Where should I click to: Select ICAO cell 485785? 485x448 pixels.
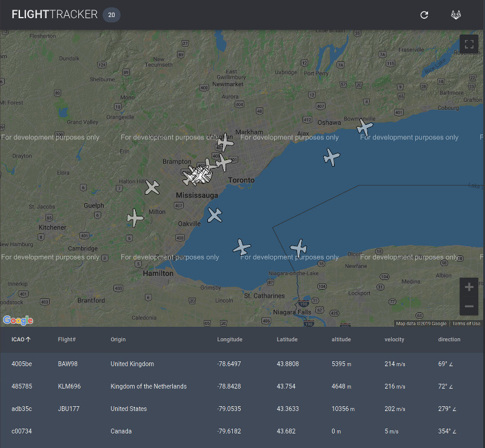click(22, 386)
